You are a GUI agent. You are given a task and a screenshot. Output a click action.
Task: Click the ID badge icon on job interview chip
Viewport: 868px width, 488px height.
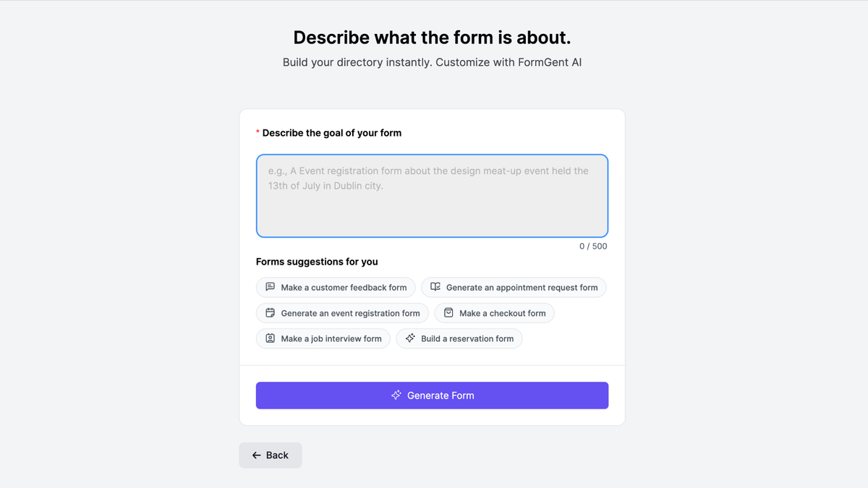269,338
